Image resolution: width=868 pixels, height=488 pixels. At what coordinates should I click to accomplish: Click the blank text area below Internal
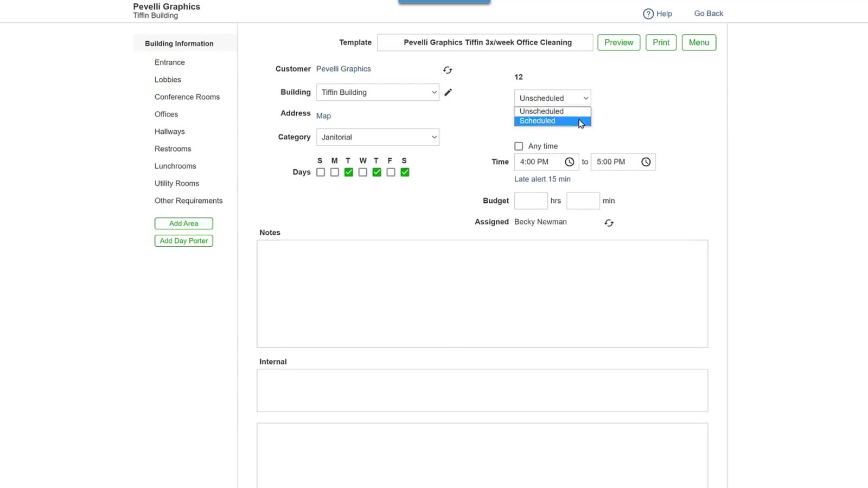point(482,455)
